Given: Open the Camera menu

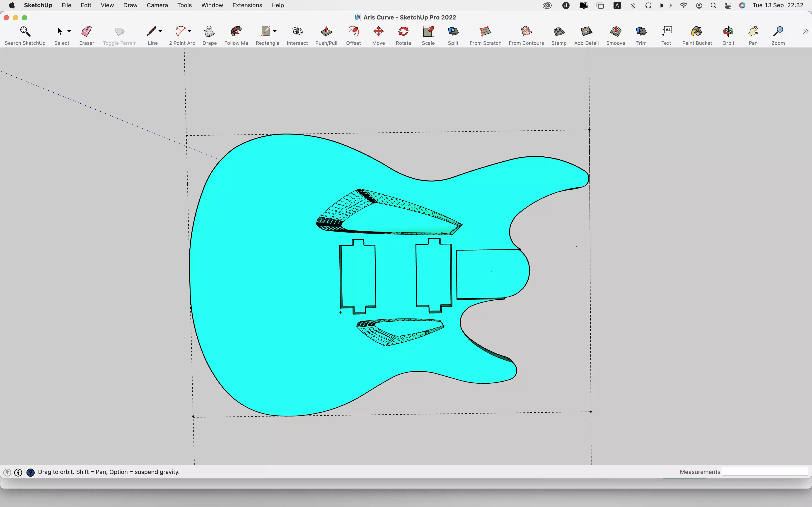Looking at the screenshot, I should click(157, 5).
